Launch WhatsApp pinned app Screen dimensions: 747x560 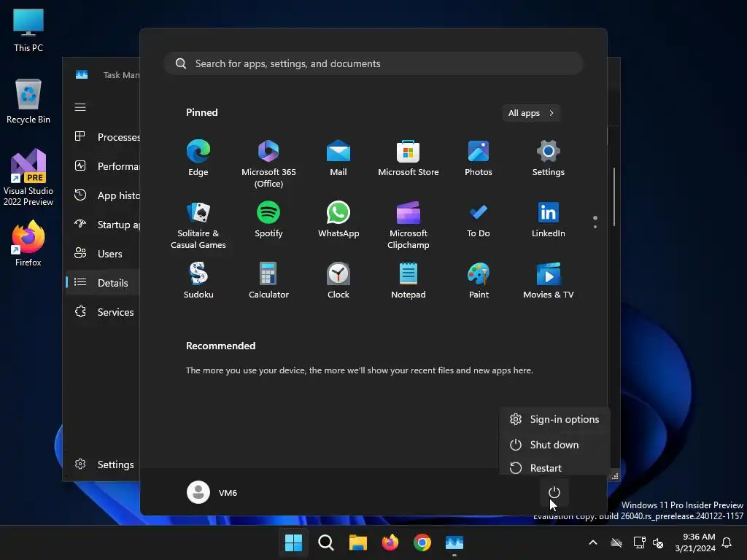(x=338, y=219)
